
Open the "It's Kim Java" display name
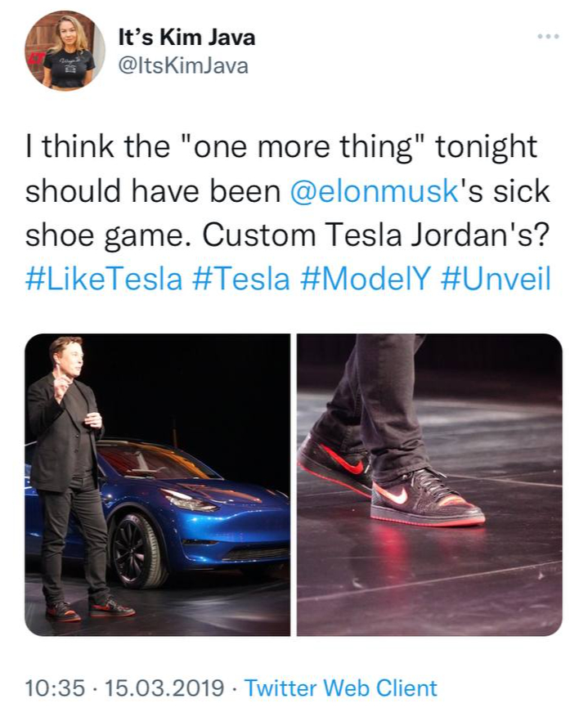[186, 37]
